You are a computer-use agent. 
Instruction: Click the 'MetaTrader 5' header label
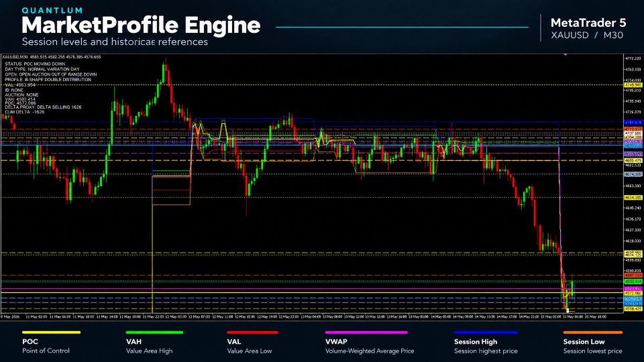tap(588, 23)
